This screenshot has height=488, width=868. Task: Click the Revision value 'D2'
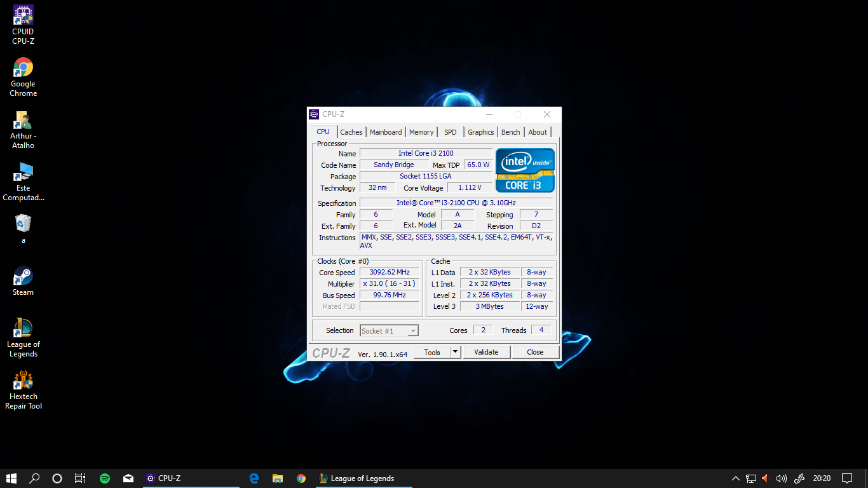click(x=536, y=226)
